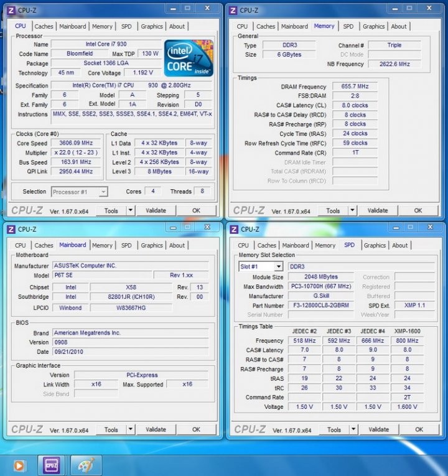This screenshot has width=448, height=476.
Task: Expand Tools dropdown arrow in Mainboard window
Action: coord(131,429)
